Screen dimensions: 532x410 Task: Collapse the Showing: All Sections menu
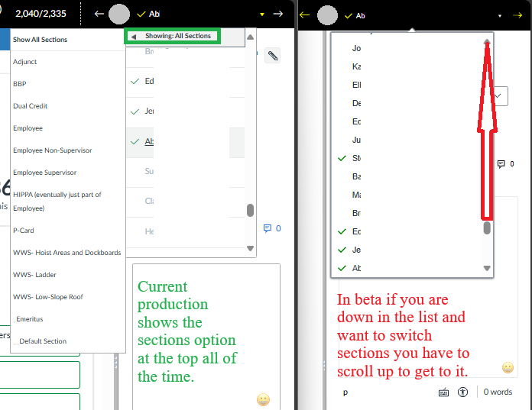coord(173,36)
